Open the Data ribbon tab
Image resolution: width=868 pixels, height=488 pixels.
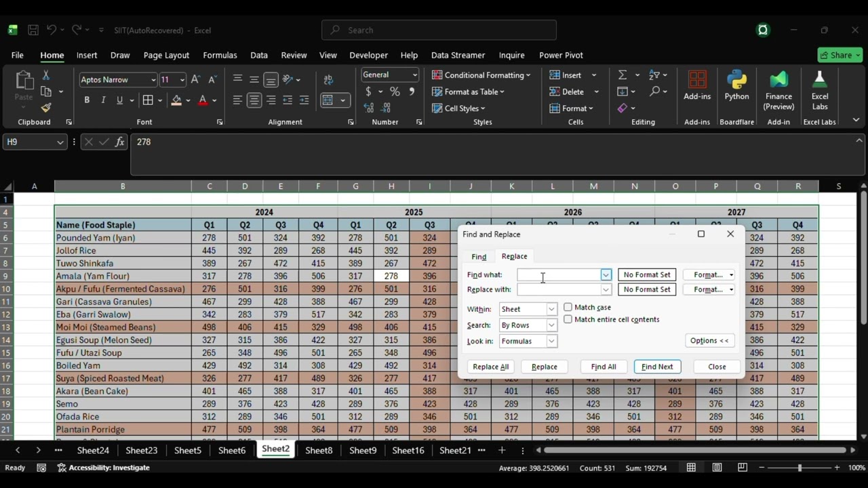259,55
